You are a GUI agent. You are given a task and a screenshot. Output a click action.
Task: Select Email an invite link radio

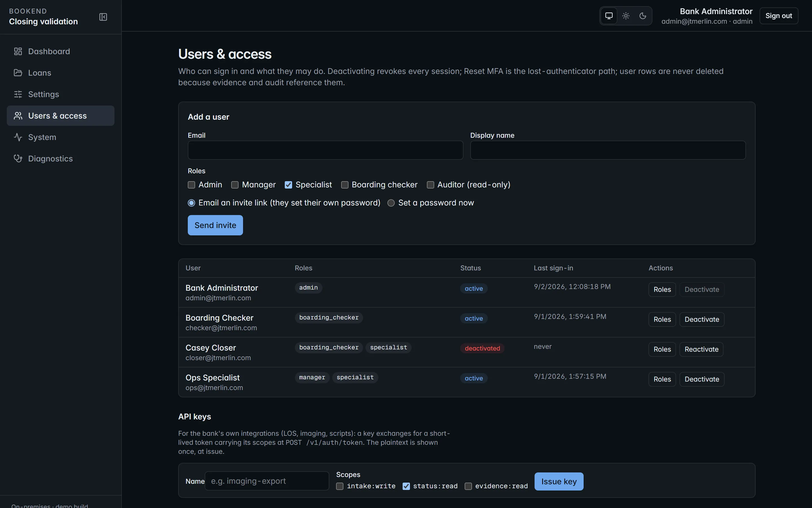coord(191,203)
